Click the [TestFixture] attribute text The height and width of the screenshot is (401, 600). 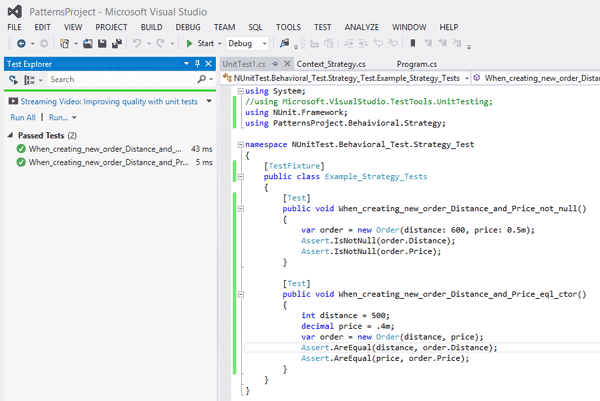click(294, 166)
